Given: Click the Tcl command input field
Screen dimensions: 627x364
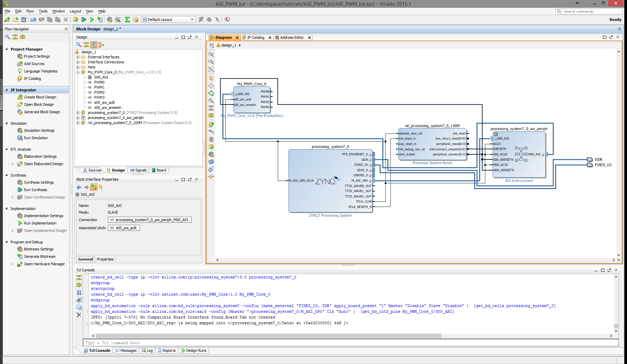Looking at the screenshot, I should [351, 343].
